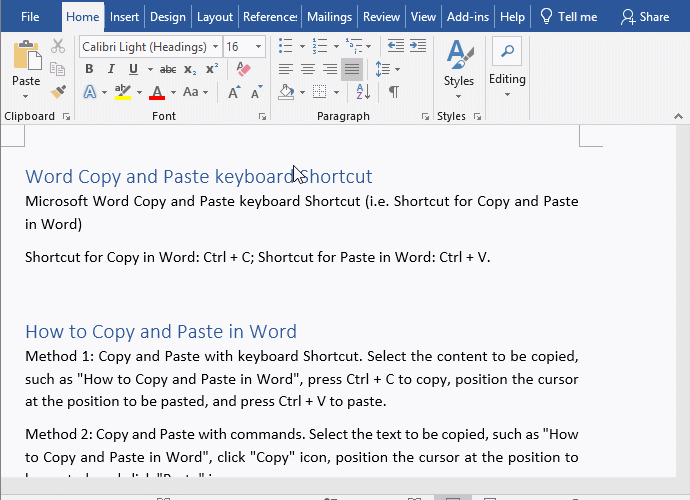Align text right

[330, 69]
